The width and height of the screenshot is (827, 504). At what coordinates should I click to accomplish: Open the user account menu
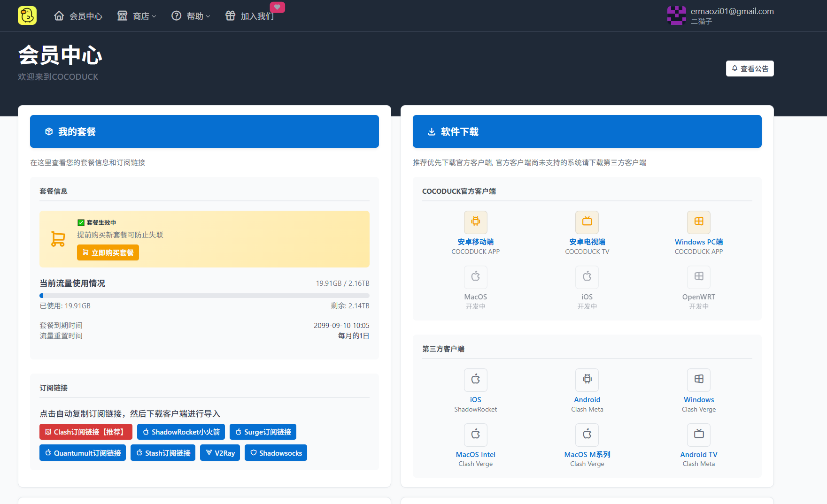(720, 15)
